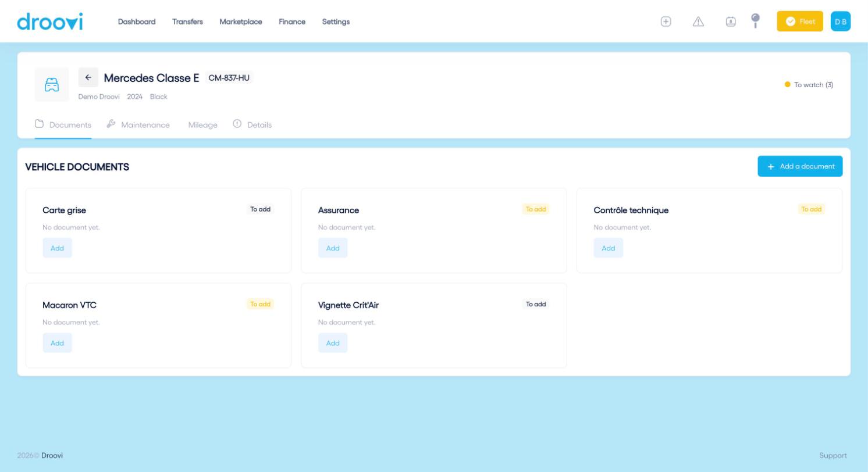Open the Support link in the footer
868x472 pixels.
click(833, 456)
